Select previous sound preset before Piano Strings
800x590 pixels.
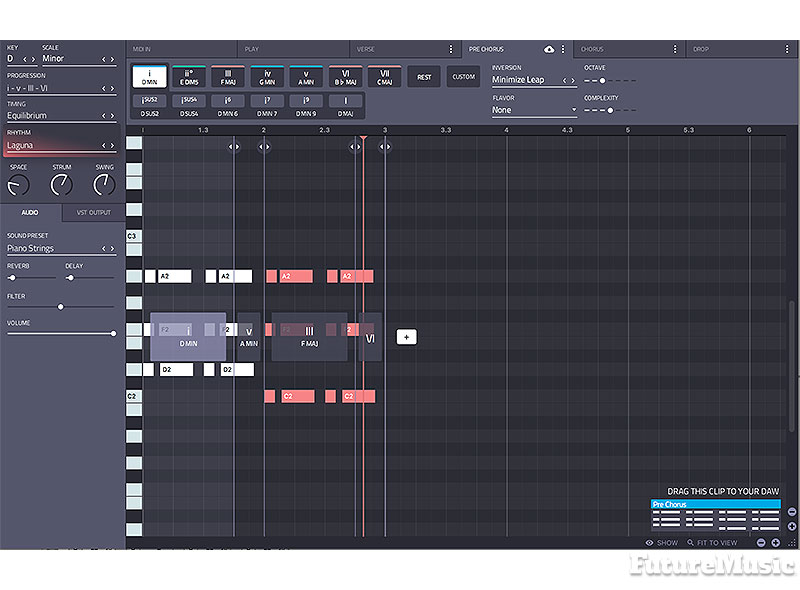pos(104,249)
